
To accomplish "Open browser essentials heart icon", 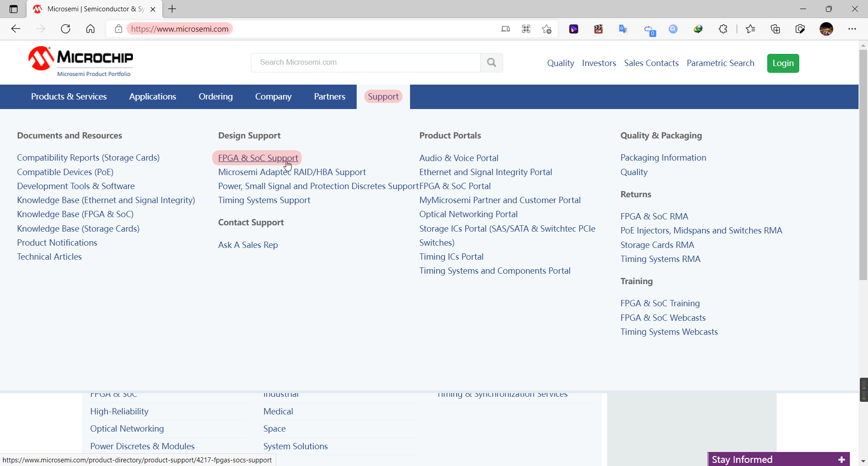I will pyautogui.click(x=800, y=29).
